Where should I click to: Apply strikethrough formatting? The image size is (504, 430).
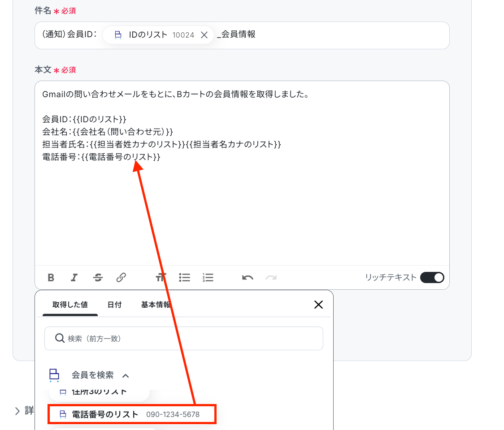pyautogui.click(x=98, y=278)
